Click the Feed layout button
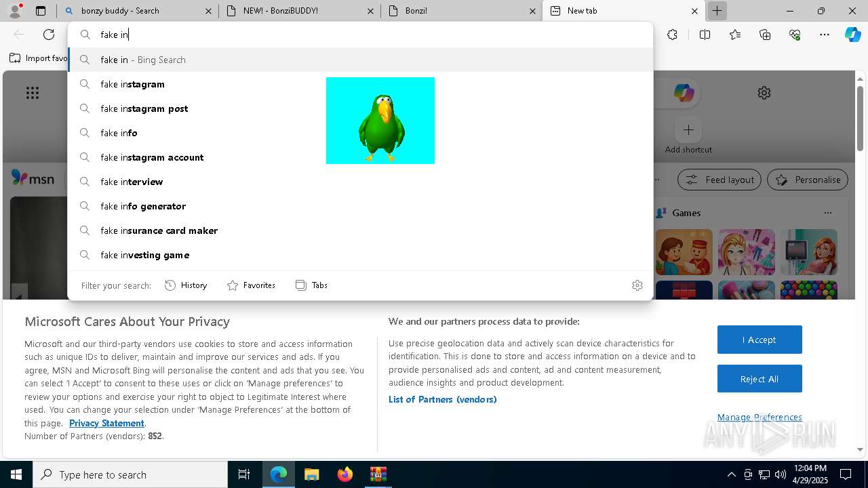Screen dimensions: 868x488 click(719, 180)
